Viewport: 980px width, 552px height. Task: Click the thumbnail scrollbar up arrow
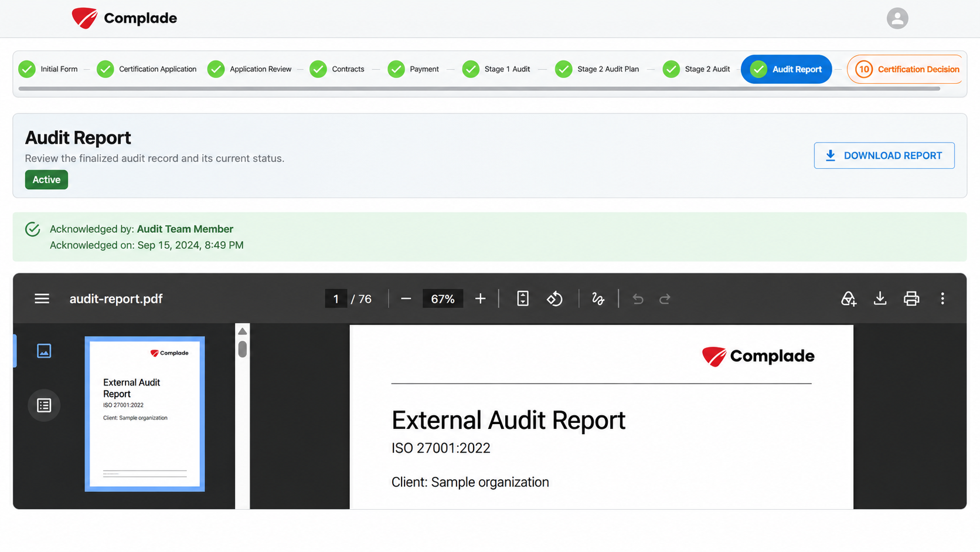[242, 331]
